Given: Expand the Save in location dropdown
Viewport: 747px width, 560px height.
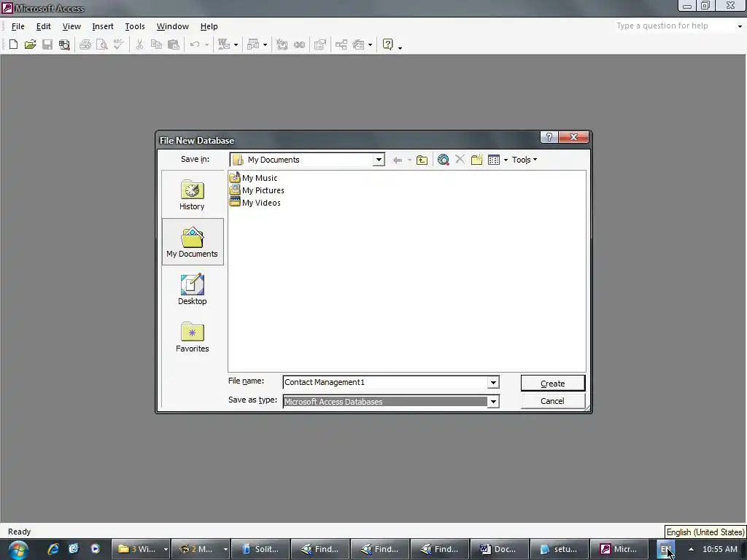Looking at the screenshot, I should tap(379, 160).
